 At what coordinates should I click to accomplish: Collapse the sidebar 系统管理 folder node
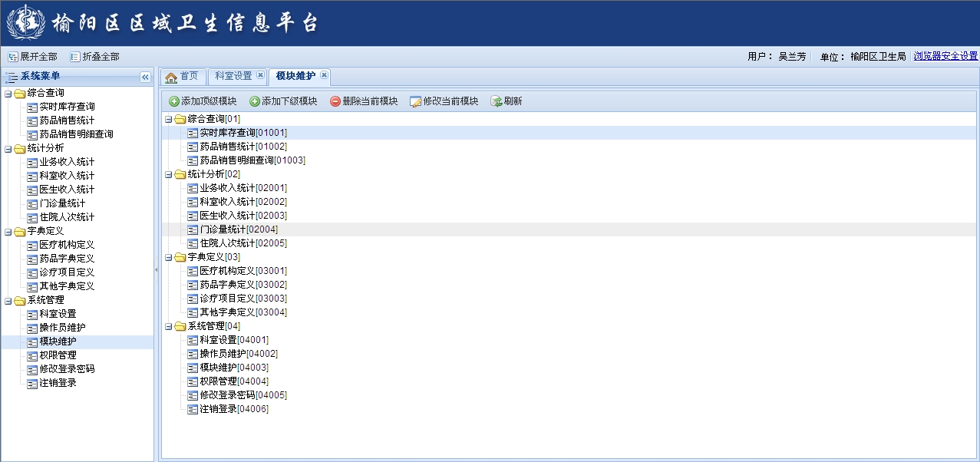pyautogui.click(x=8, y=300)
